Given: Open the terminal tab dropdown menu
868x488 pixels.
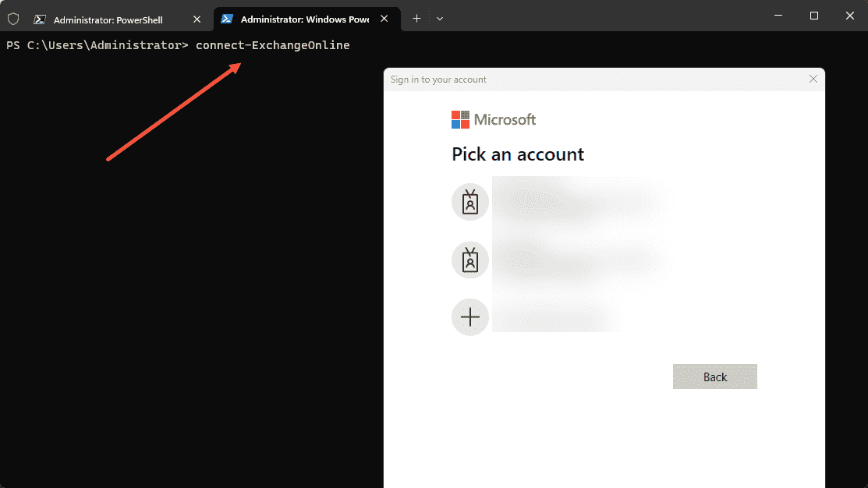Looking at the screenshot, I should point(439,17).
